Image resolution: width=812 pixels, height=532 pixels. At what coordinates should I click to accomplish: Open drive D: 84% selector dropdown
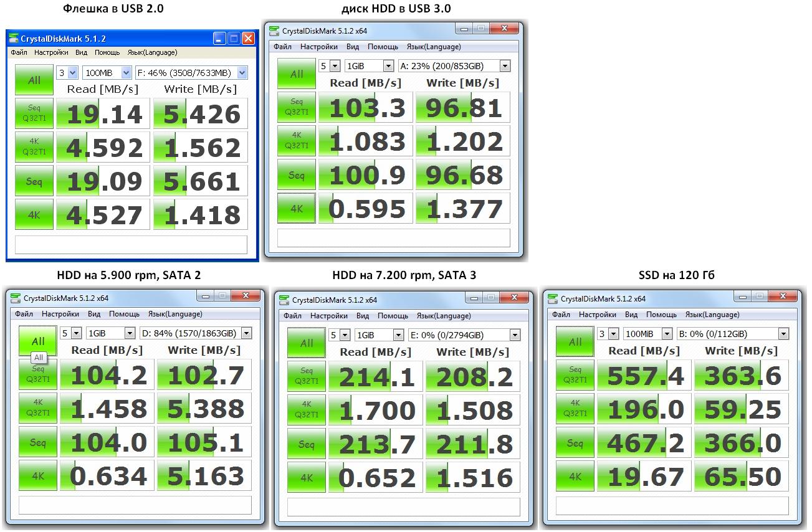coord(196,333)
